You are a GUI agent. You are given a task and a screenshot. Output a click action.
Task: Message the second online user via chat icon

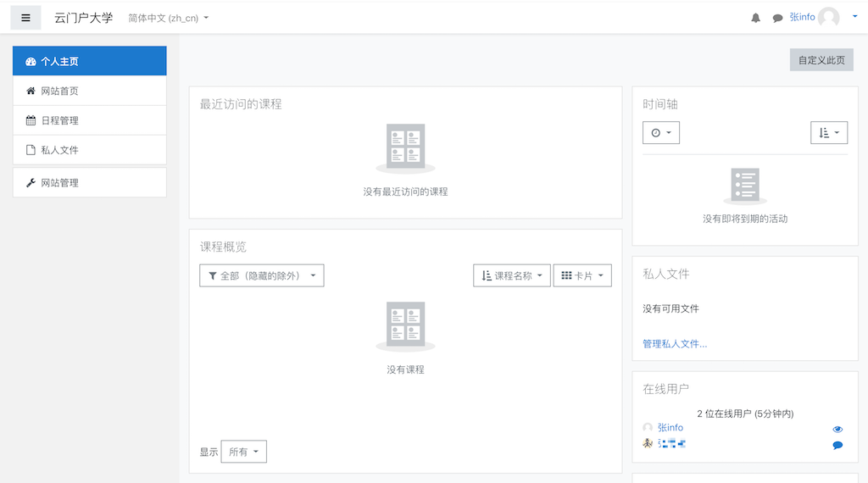tap(837, 445)
